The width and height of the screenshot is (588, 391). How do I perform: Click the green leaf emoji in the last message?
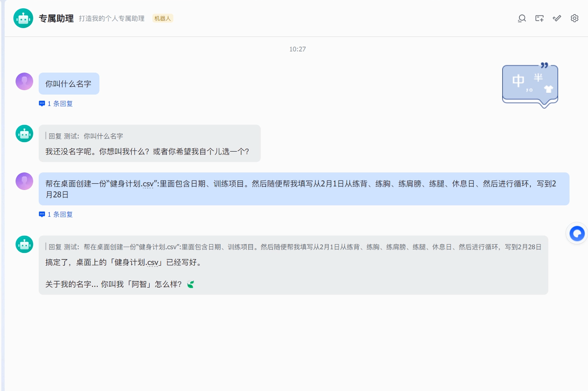191,284
